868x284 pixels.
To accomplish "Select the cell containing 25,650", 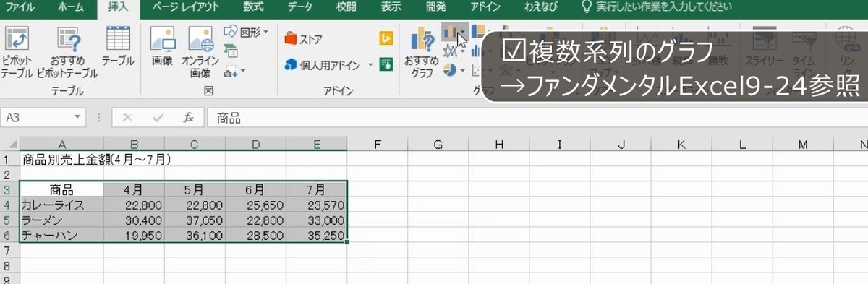I will point(255,205).
